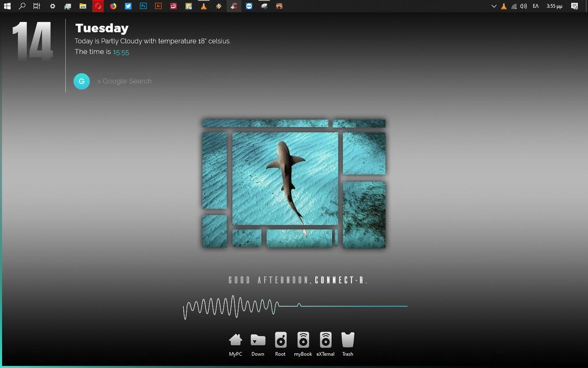The width and height of the screenshot is (588, 368).
Task: Open the myBook drive launcher
Action: click(303, 339)
